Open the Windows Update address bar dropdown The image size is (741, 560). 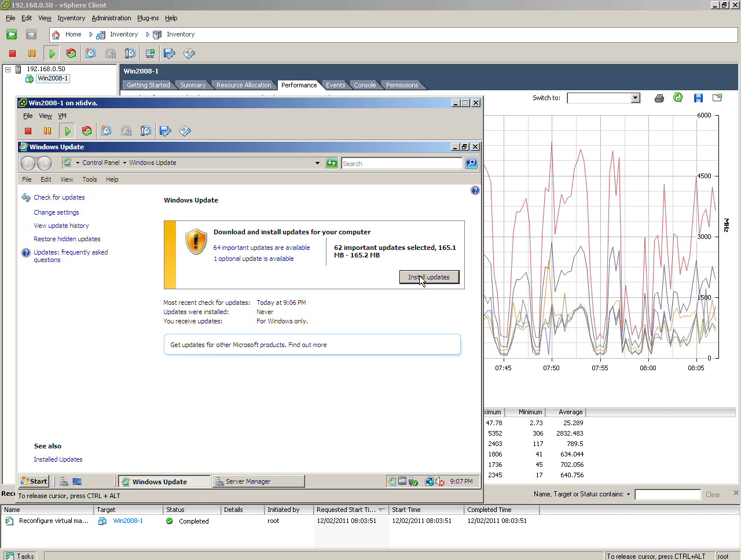point(317,163)
